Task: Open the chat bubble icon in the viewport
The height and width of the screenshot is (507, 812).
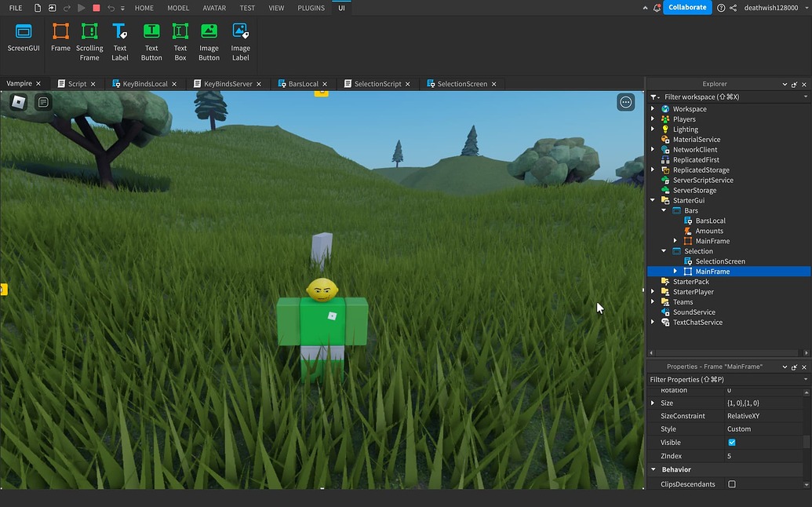Action: click(43, 102)
